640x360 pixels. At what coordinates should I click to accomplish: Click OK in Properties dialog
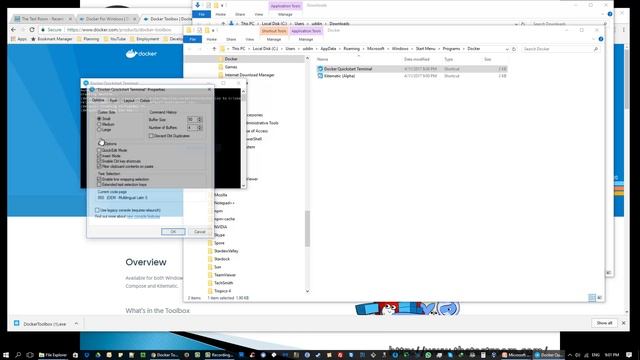(173, 232)
